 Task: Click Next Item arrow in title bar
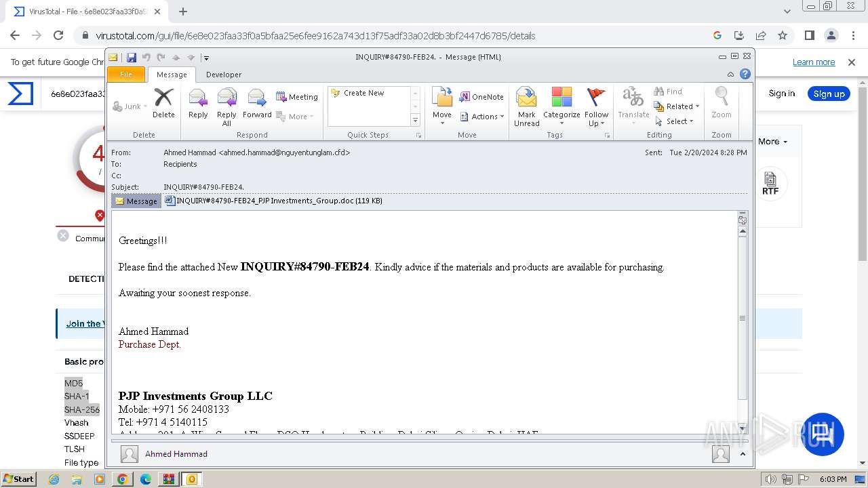(x=191, y=58)
